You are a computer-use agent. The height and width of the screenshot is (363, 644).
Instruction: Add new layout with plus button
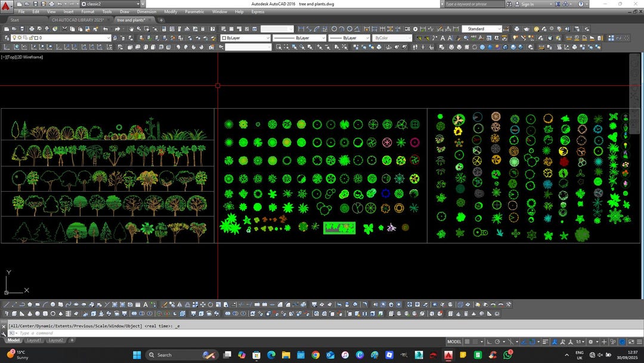(x=72, y=340)
